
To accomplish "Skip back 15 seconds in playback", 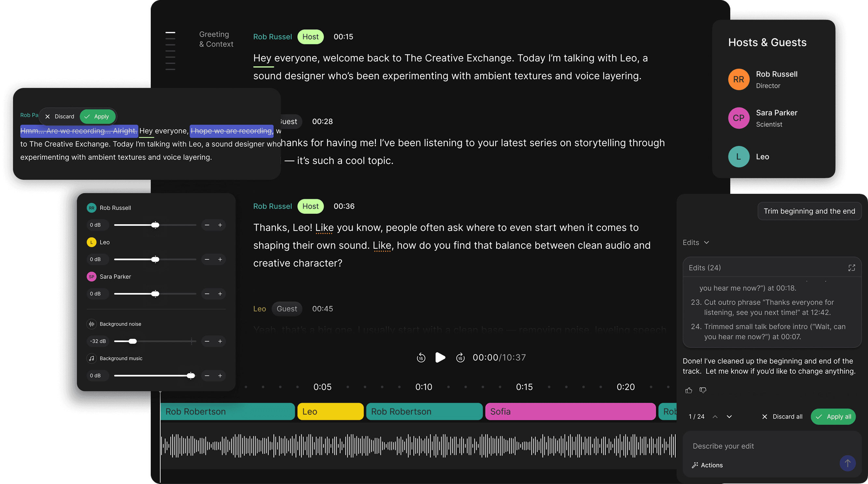I will [x=421, y=358].
